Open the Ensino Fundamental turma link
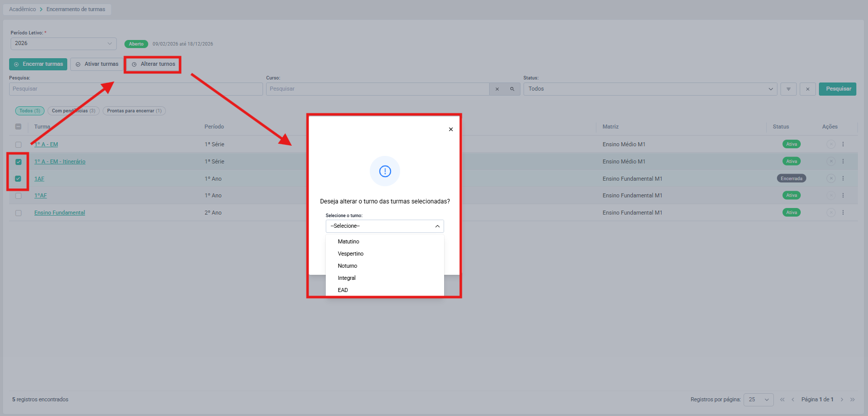This screenshot has width=868, height=416. 60,213
